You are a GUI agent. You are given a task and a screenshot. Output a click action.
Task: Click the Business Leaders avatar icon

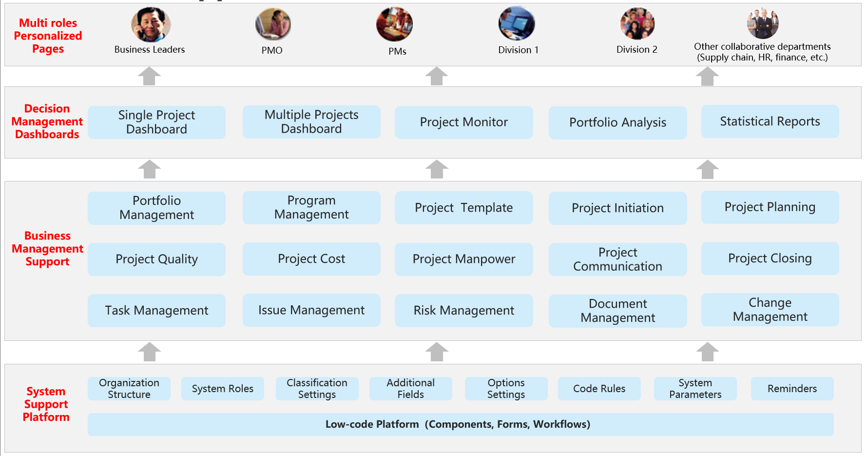pos(151,25)
